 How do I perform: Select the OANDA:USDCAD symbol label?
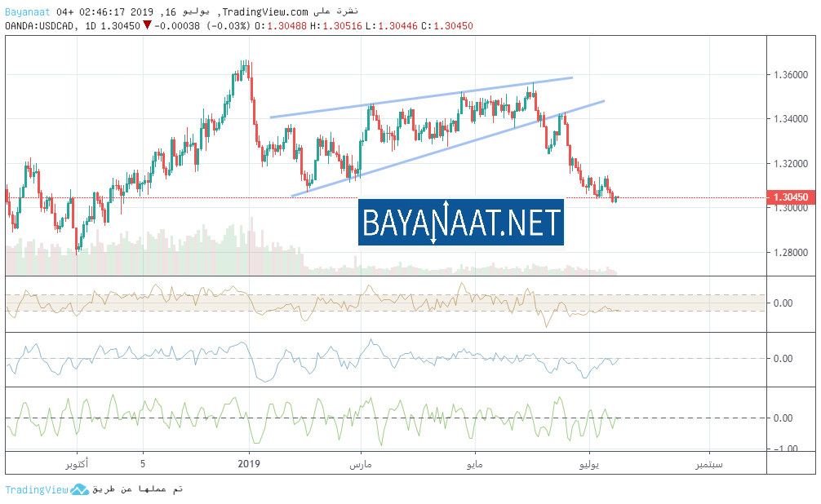coord(41,25)
